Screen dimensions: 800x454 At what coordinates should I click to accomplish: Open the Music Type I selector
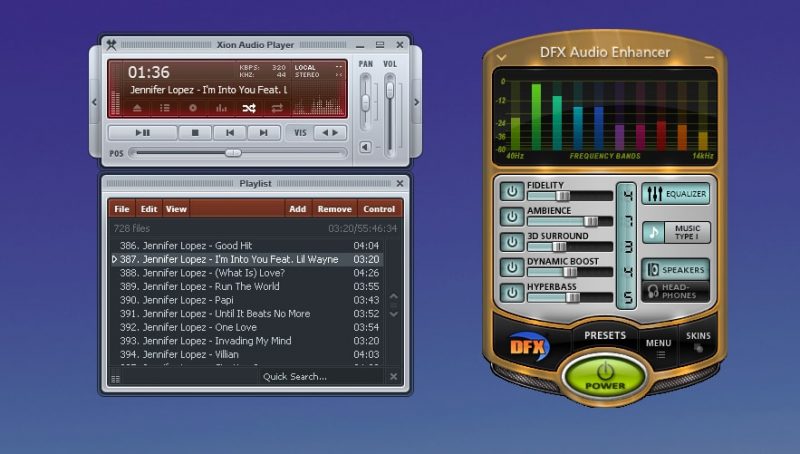tap(676, 232)
